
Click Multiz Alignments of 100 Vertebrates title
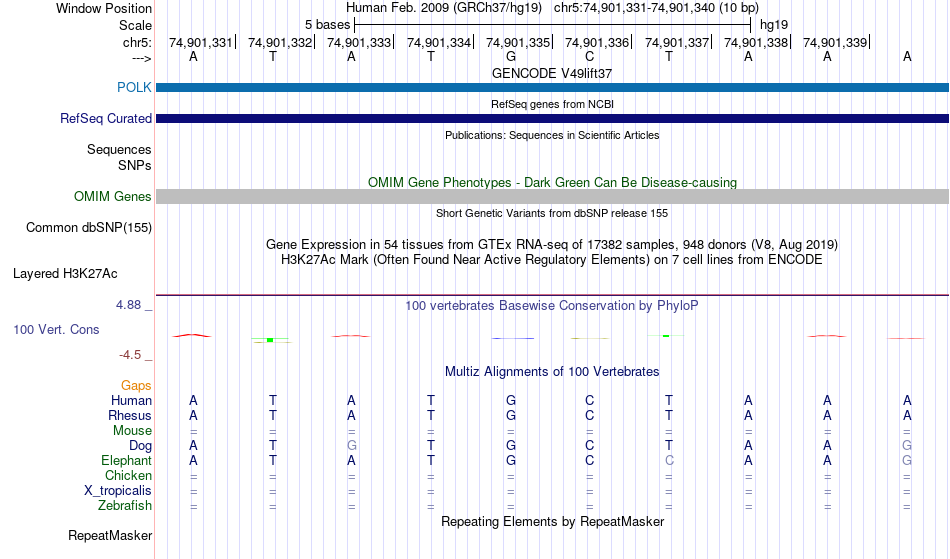pyautogui.click(x=552, y=371)
